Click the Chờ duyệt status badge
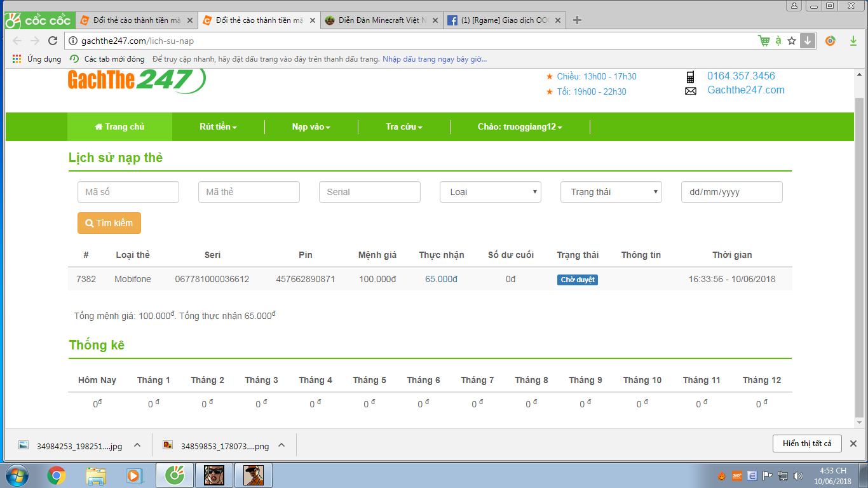The width and height of the screenshot is (868, 488). point(578,280)
